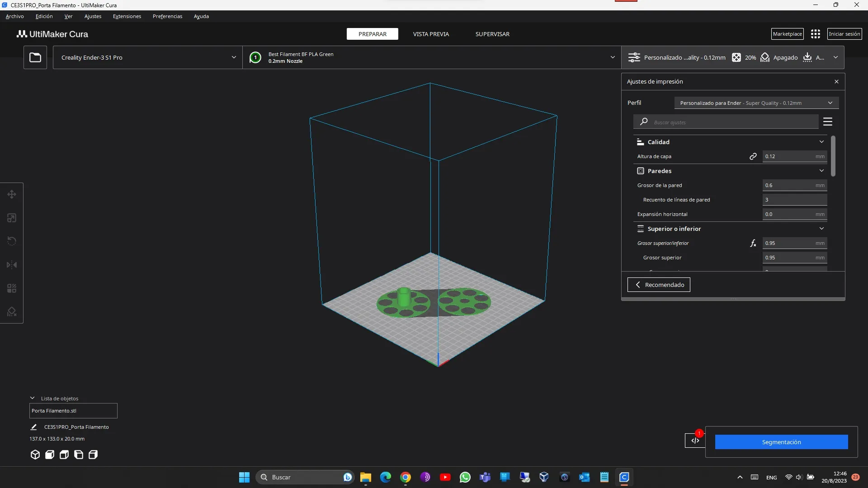868x488 pixels.
Task: Open the Per Model Settings tool
Action: pyautogui.click(x=11, y=288)
